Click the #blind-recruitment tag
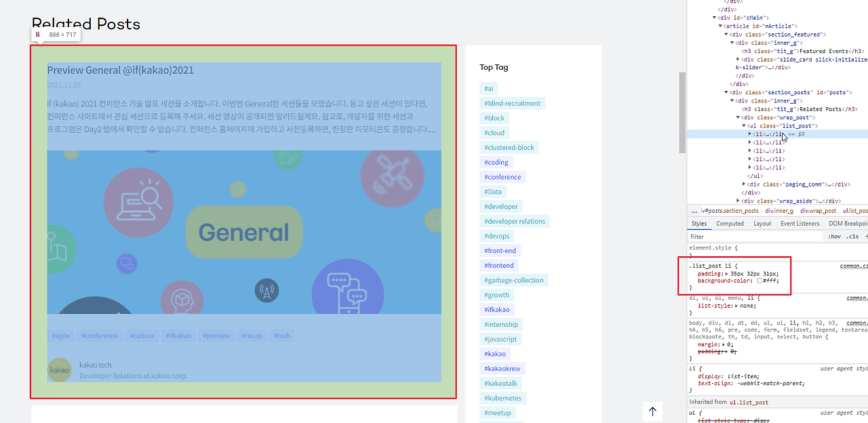Screen dimensions: 868x423 (x=512, y=104)
